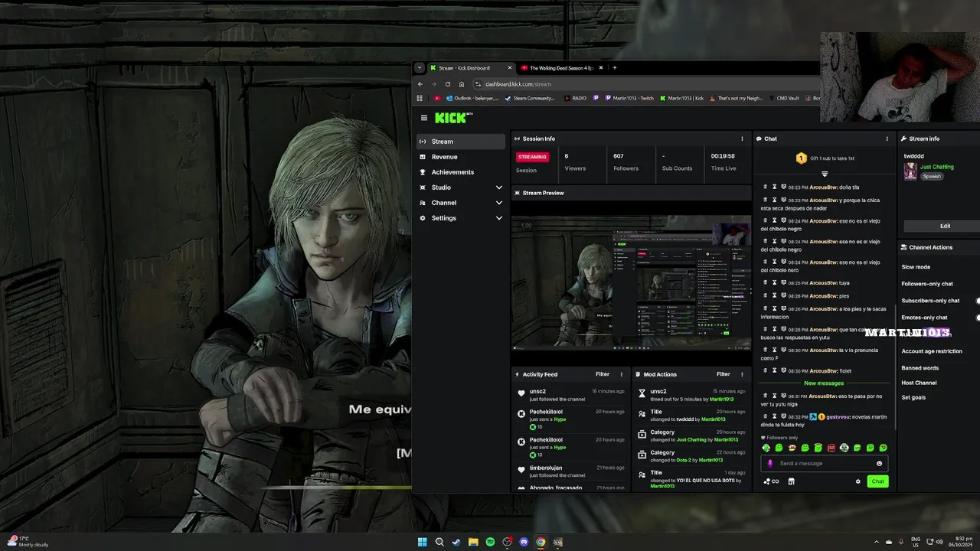Click the channel points infinity icon
Viewport: 980px width, 551px height.
point(775,481)
